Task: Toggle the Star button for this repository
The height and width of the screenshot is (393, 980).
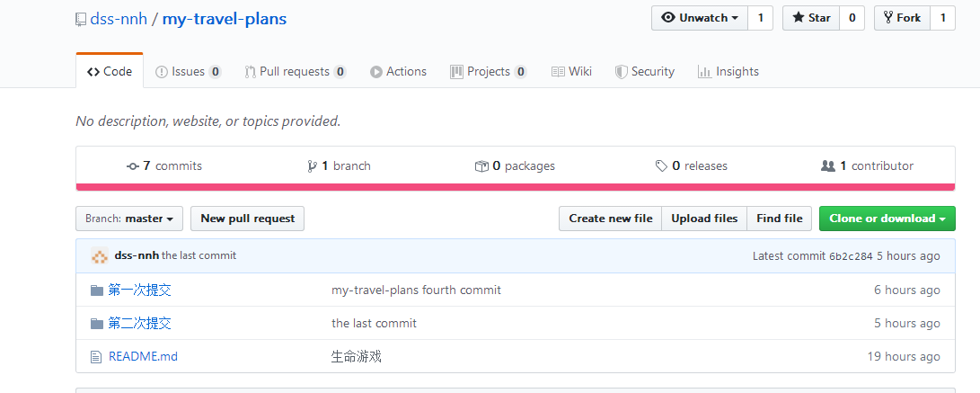Action: (x=811, y=18)
